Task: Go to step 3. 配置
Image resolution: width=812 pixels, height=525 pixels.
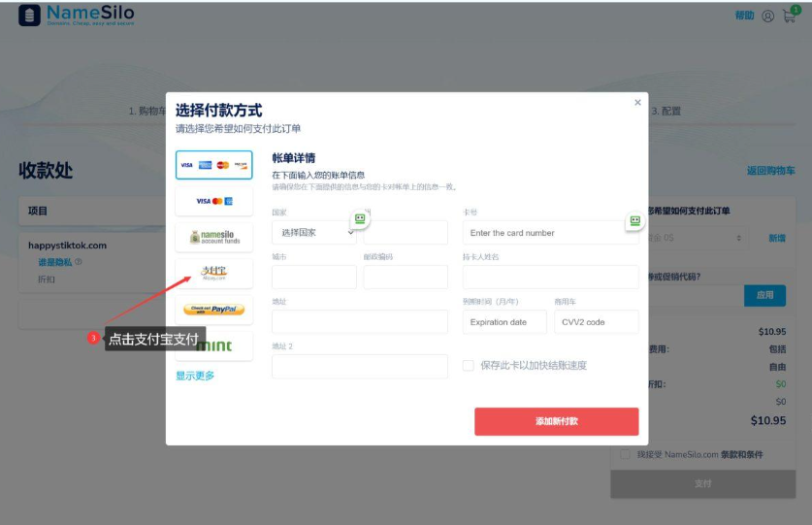Action: pyautogui.click(x=666, y=111)
